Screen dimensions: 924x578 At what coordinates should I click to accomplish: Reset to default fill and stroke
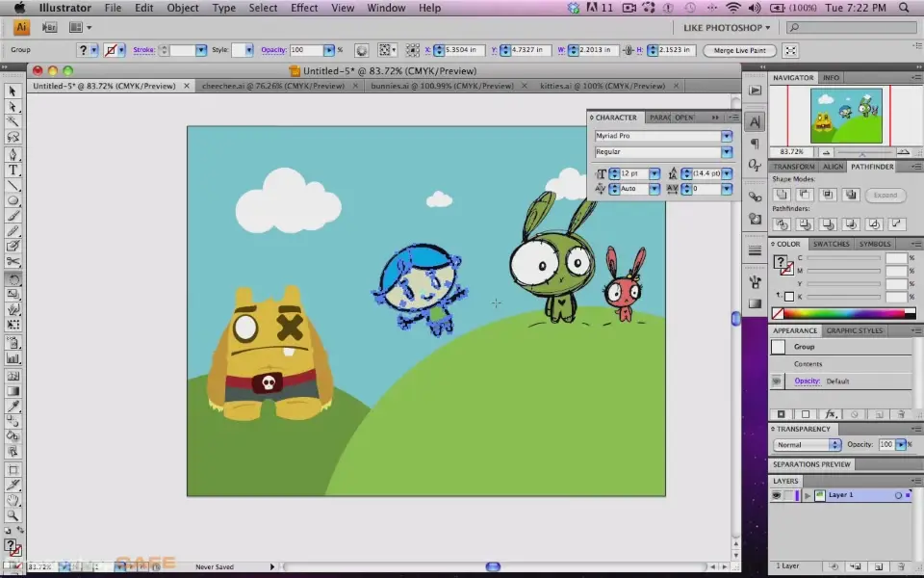point(8,530)
